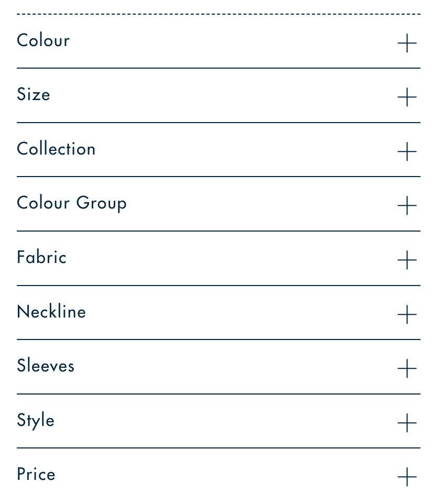This screenshot has width=432, height=504.
Task: Open the Collection filter section
Action: click(56, 149)
